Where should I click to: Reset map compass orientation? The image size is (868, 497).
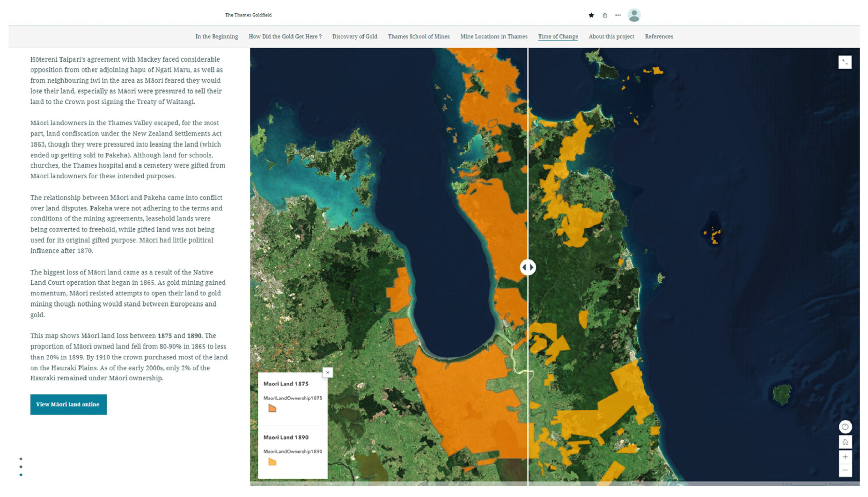845,427
